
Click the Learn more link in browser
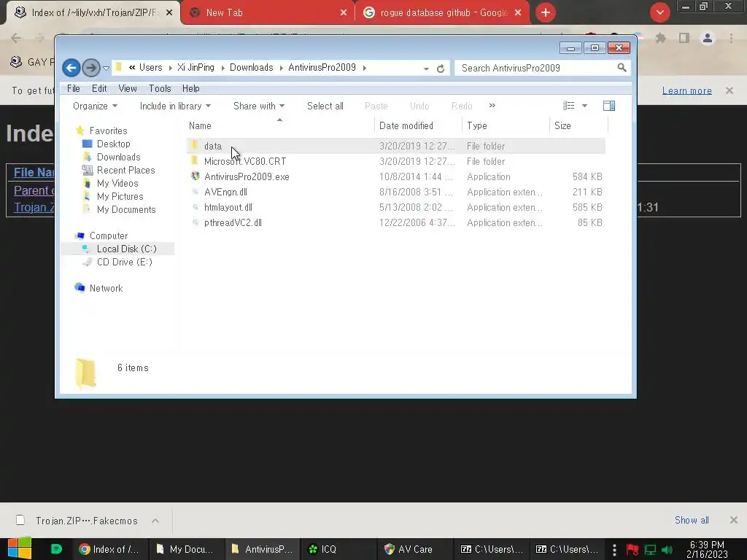pos(686,90)
